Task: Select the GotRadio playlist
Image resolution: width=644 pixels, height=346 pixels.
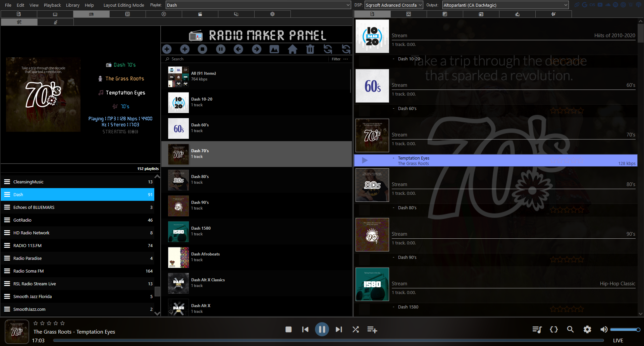Action: (x=77, y=220)
